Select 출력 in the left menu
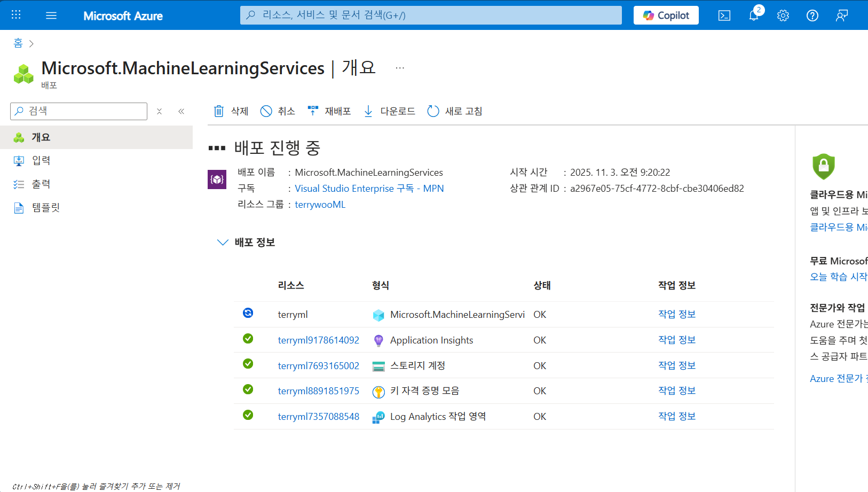868x492 pixels. point(96,184)
